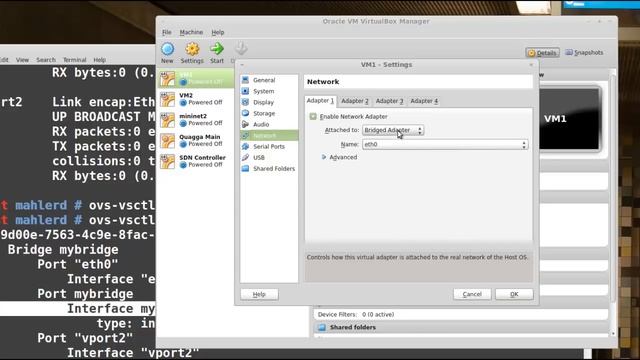The image size is (640, 360).
Task: Select the VM1 machine icon in list
Action: [167, 78]
